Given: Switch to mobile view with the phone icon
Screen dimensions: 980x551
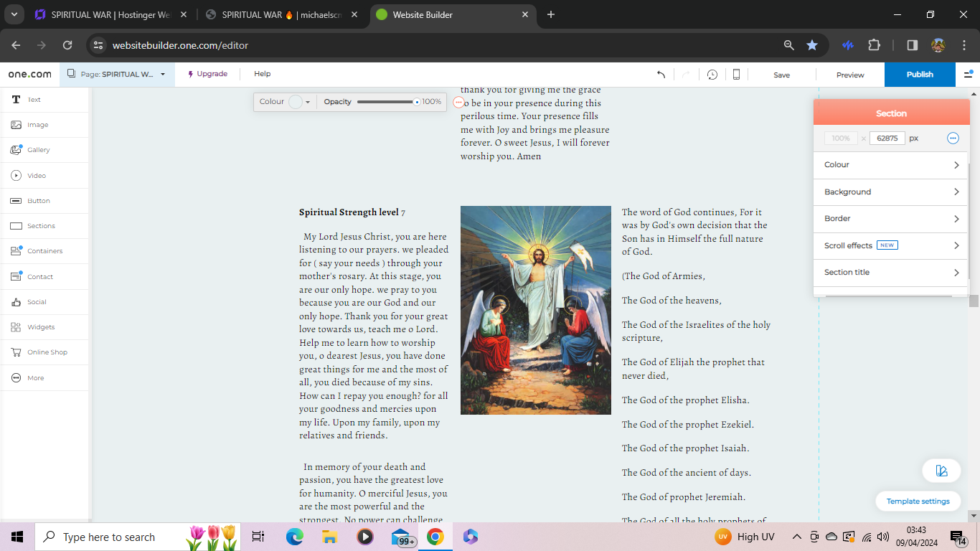Looking at the screenshot, I should [x=736, y=75].
